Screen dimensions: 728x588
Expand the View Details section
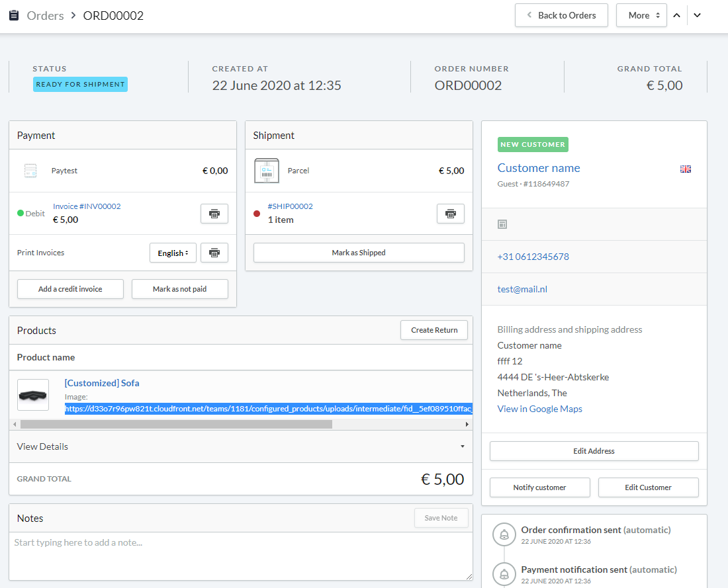pyautogui.click(x=241, y=446)
